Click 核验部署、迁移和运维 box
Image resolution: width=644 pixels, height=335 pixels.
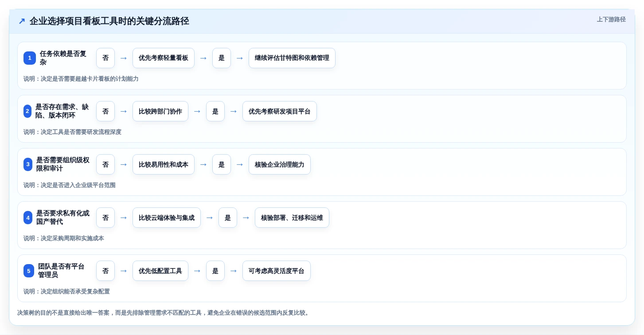292,218
